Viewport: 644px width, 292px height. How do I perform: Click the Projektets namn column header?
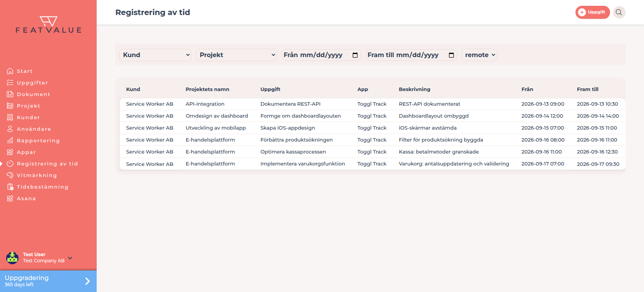tap(207, 89)
